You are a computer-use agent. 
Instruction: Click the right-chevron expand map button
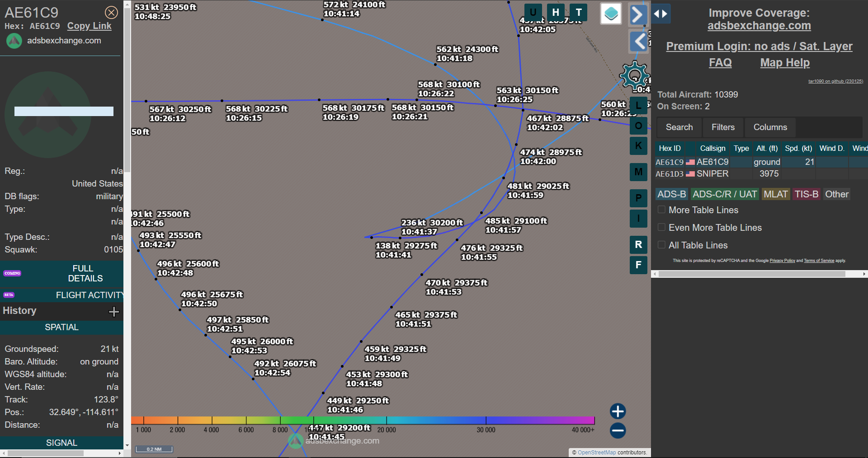[x=638, y=14]
